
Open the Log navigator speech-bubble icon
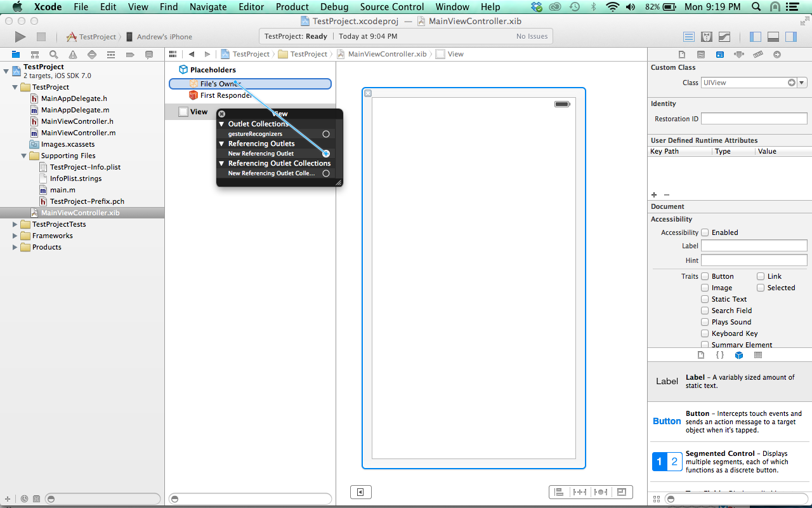coord(149,55)
